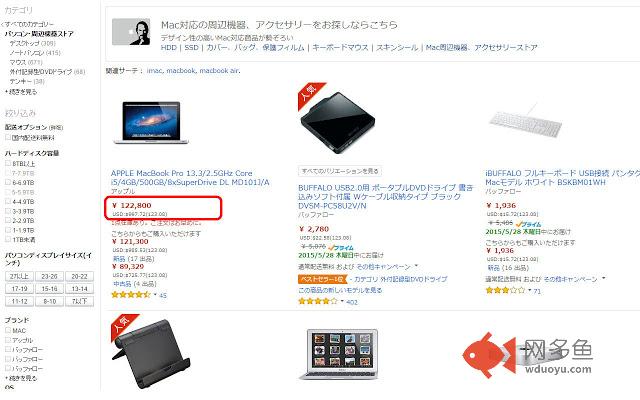Click the black tablet stand image
Screen dimensions: 640x400
click(151, 353)
